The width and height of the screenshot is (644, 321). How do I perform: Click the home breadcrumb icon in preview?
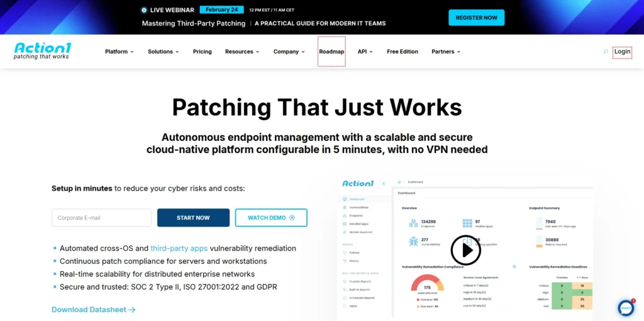click(x=399, y=181)
